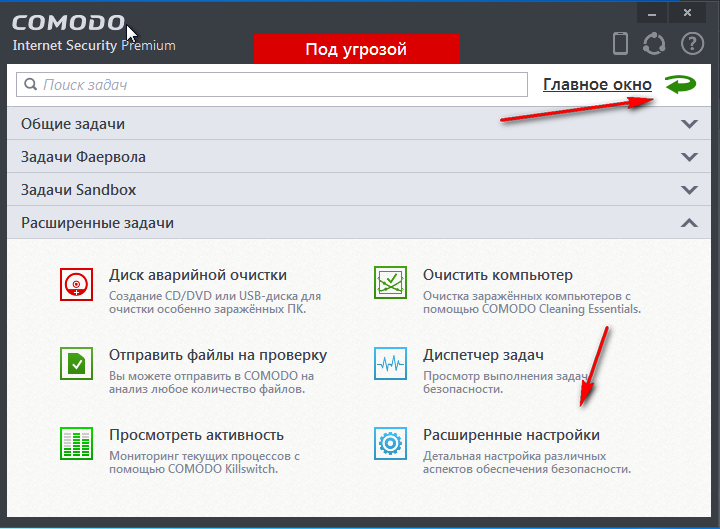Screen dimensions: 720x529
Task: Open the Расширенные настройки gear icon
Action: click(x=390, y=443)
